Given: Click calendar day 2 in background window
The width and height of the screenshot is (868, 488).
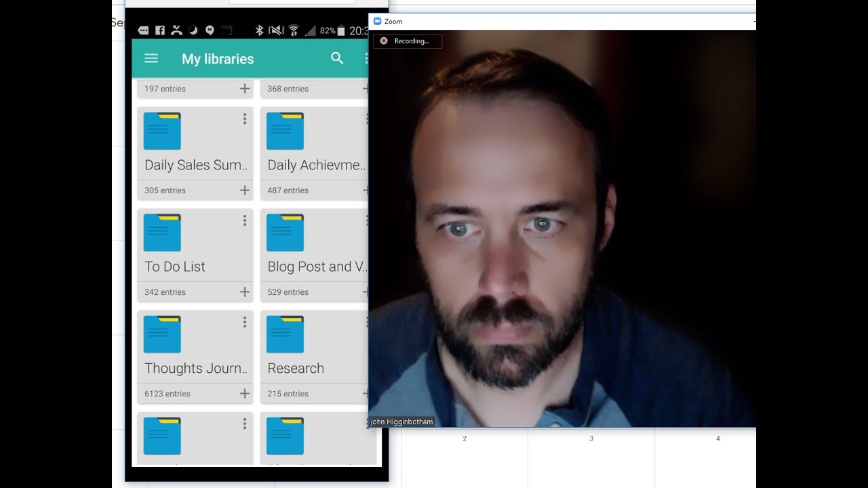Looking at the screenshot, I should (465, 439).
